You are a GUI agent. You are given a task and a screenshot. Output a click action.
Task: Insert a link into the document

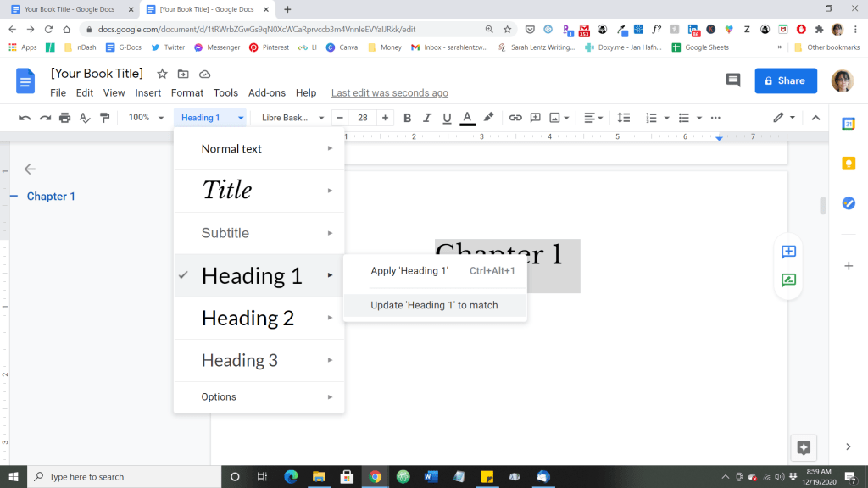pos(515,117)
